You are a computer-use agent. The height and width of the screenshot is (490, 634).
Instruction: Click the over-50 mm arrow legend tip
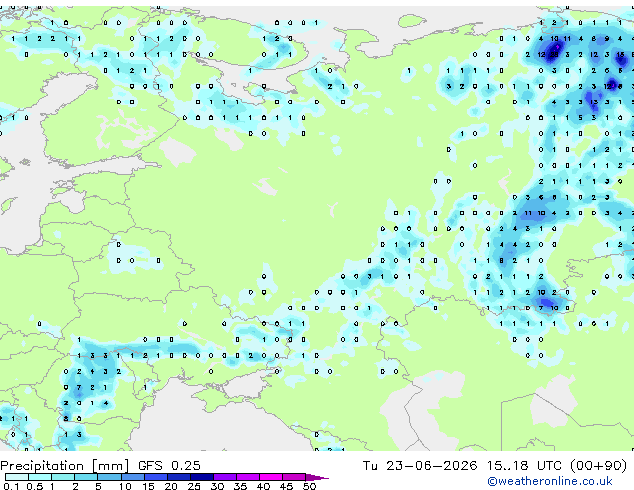[317, 477]
